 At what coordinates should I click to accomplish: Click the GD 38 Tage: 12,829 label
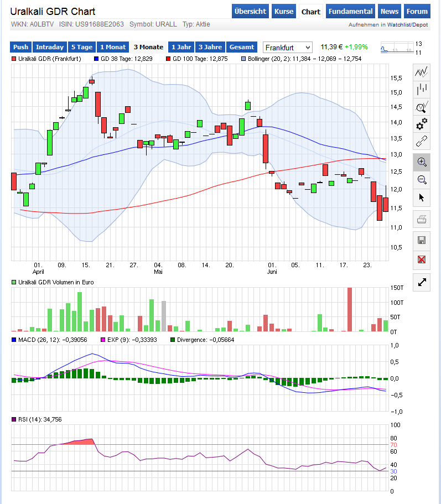pyautogui.click(x=127, y=59)
